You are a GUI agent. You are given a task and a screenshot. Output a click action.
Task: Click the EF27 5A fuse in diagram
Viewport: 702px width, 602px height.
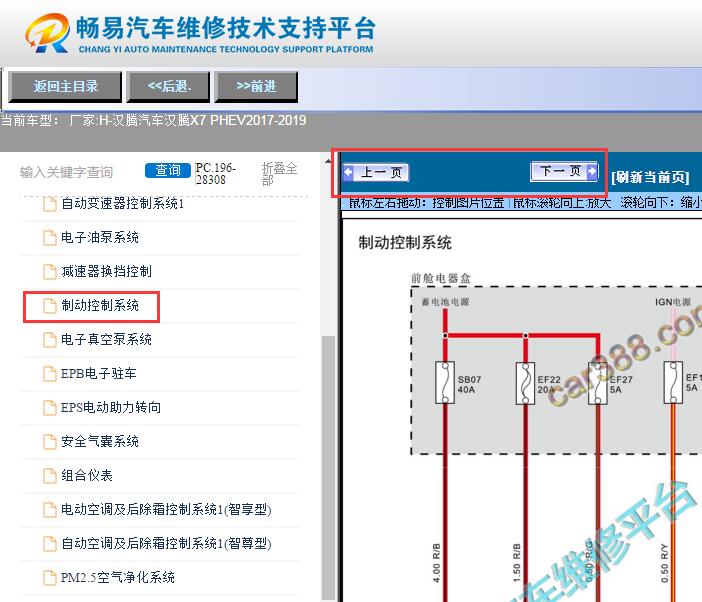click(x=598, y=383)
